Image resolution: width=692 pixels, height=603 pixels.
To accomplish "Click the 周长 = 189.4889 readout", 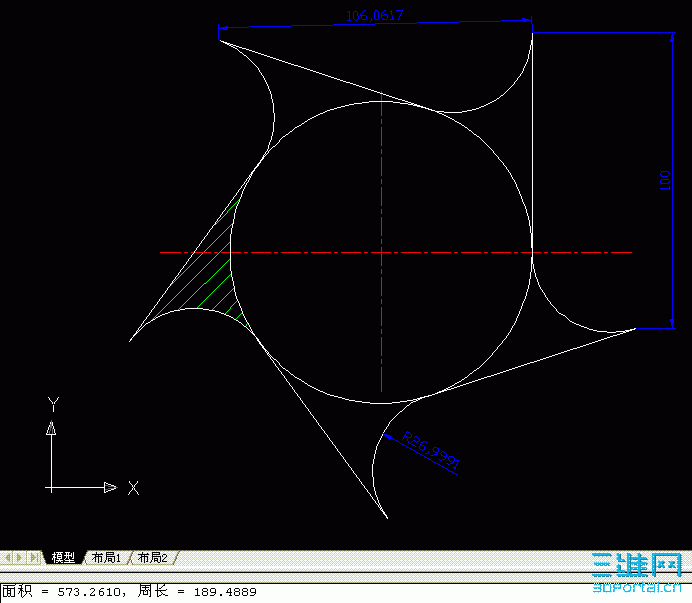I will coord(197,592).
